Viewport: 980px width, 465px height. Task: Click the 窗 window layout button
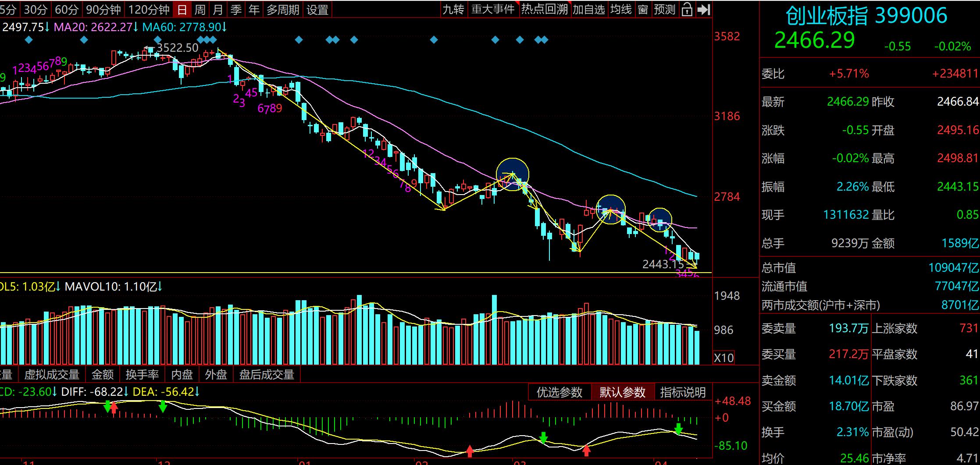[x=643, y=9]
